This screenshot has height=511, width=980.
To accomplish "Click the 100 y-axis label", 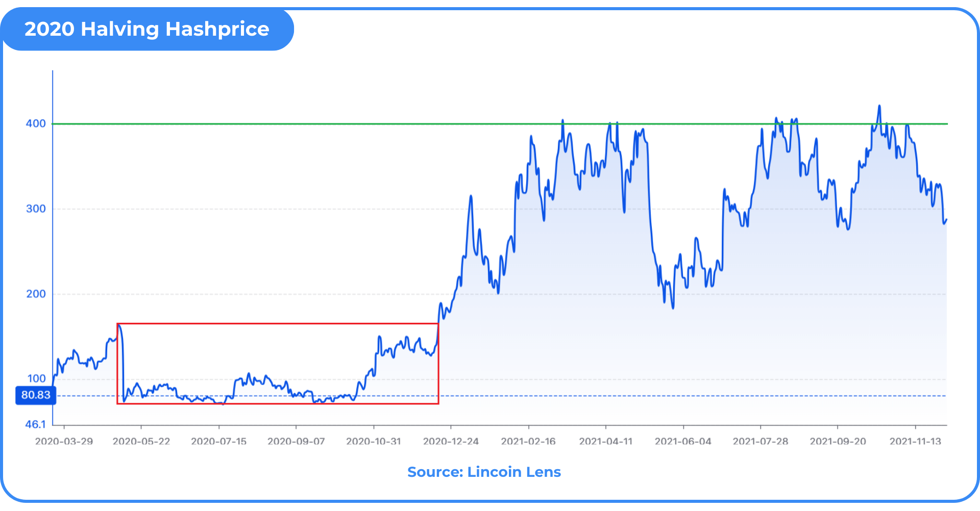I will point(36,378).
